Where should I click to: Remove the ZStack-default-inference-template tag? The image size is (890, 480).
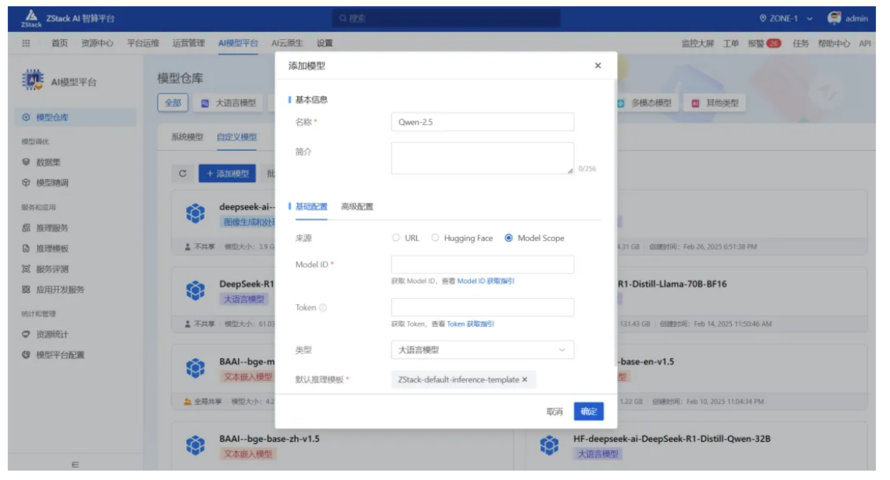click(x=524, y=380)
